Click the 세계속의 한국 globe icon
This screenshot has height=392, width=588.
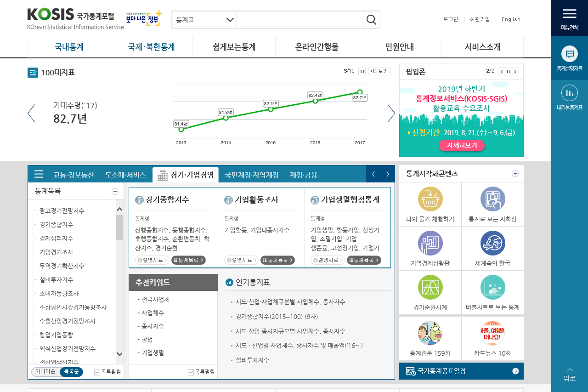tap(492, 244)
